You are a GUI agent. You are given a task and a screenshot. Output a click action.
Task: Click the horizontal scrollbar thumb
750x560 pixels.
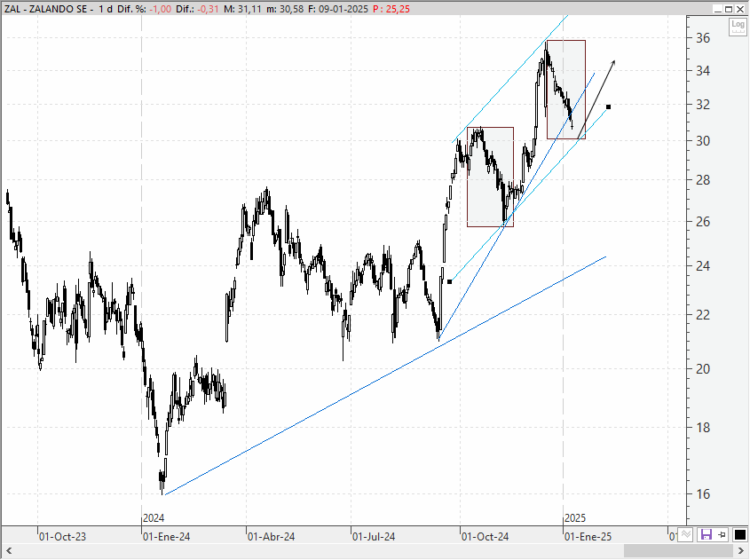click(678, 551)
